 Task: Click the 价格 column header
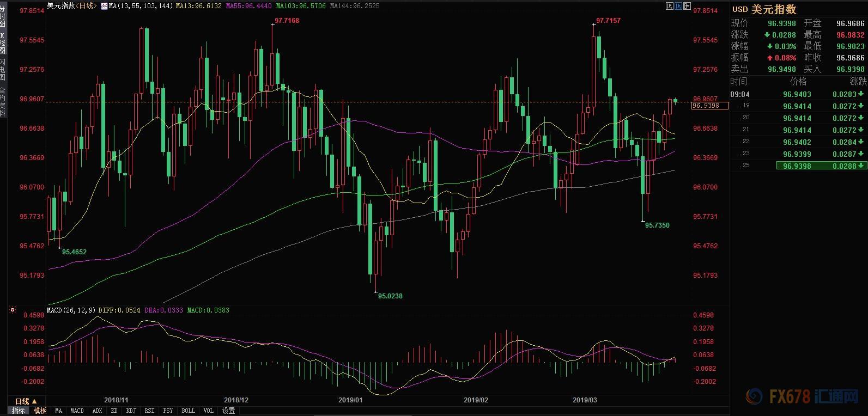[x=798, y=82]
